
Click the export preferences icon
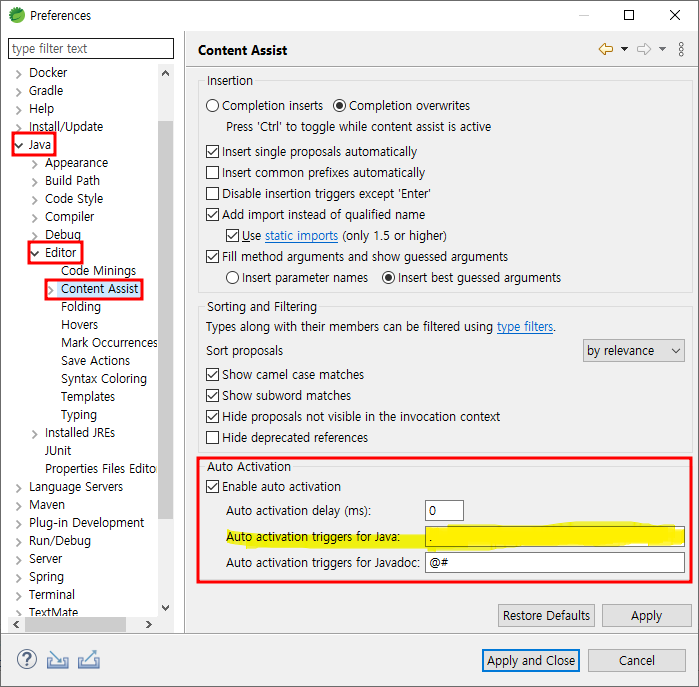click(x=89, y=660)
